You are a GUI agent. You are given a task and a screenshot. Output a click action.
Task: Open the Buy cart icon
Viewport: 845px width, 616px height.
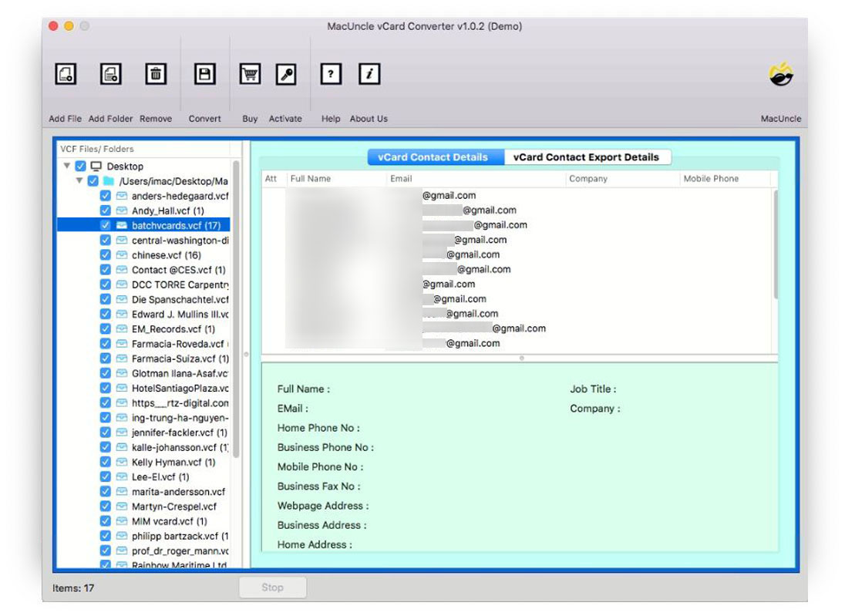[249, 73]
